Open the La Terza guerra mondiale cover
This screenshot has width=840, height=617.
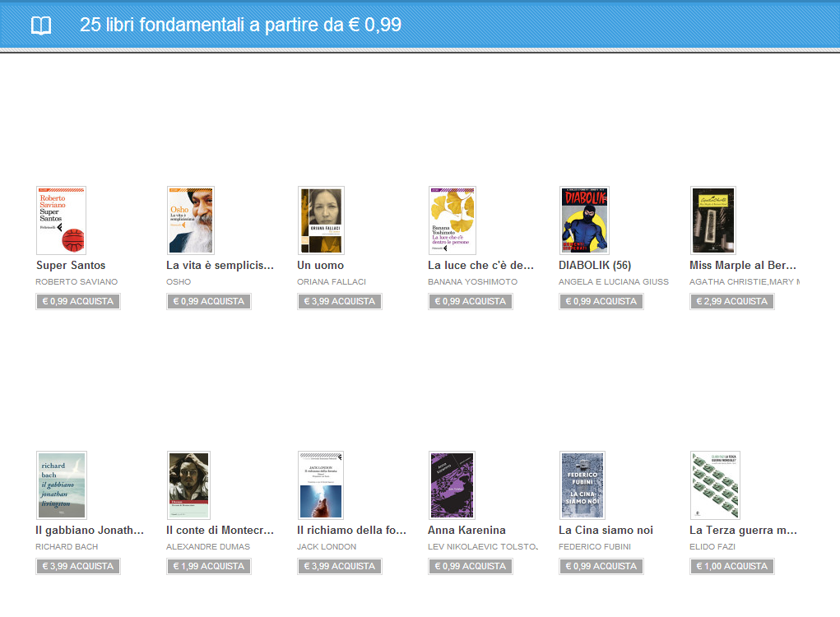coord(715,485)
